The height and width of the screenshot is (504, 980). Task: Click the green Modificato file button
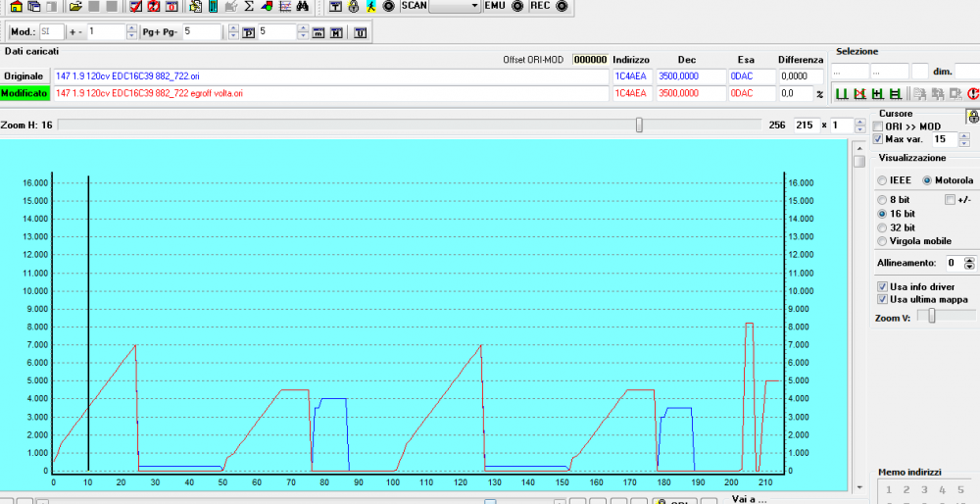pos(24,93)
